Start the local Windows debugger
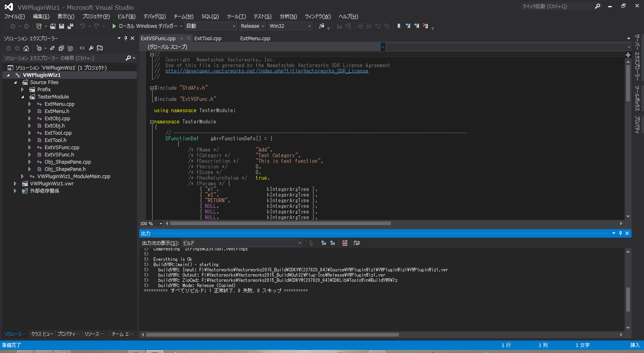 (114, 26)
